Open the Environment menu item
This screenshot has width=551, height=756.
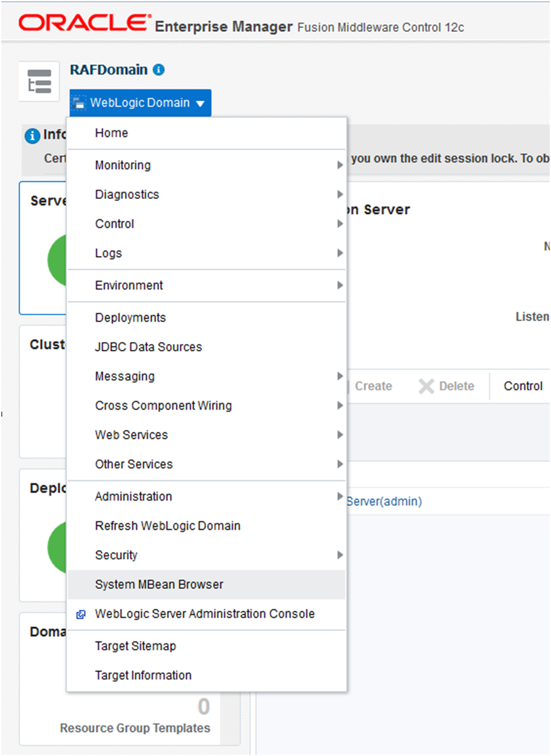click(x=207, y=285)
